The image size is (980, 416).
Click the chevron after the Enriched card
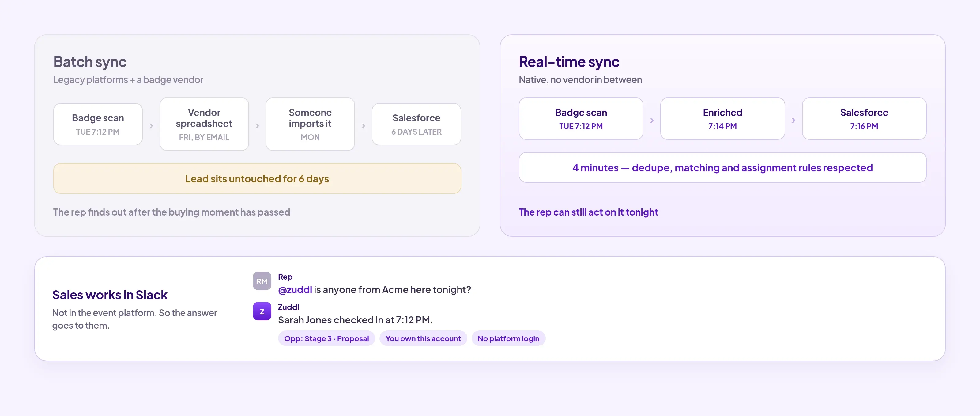tap(793, 120)
